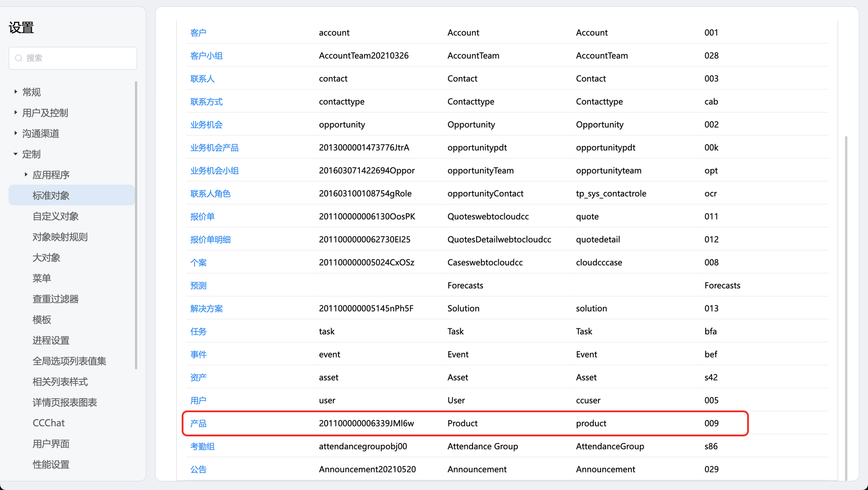This screenshot has height=490, width=868.
Task: Click the 解决方案 link
Action: point(207,308)
